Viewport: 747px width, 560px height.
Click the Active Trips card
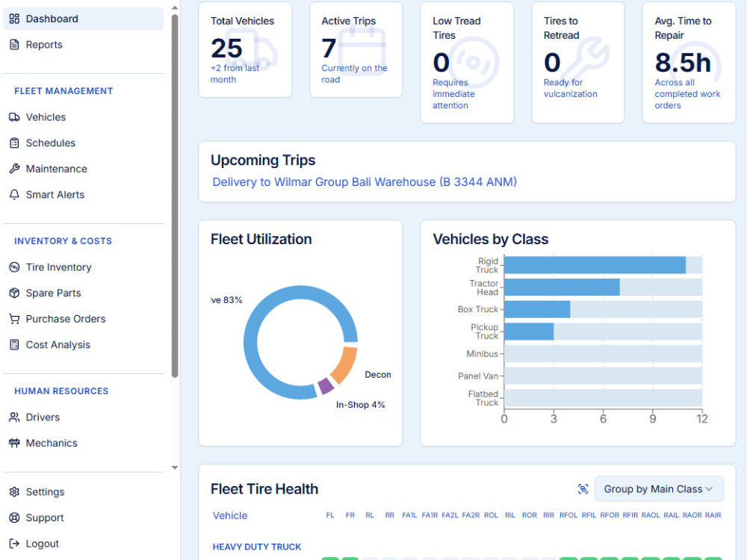(x=356, y=49)
